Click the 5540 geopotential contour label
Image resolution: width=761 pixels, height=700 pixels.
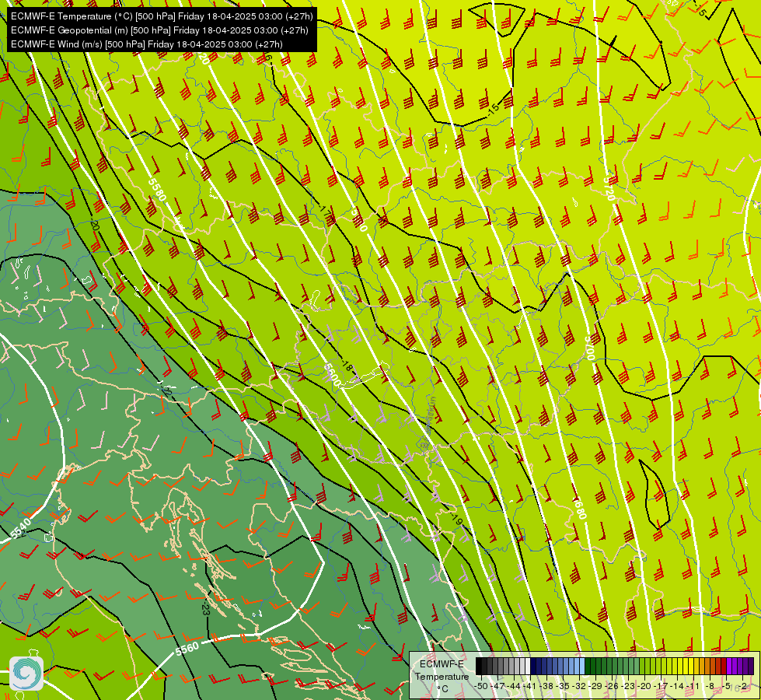click(20, 529)
